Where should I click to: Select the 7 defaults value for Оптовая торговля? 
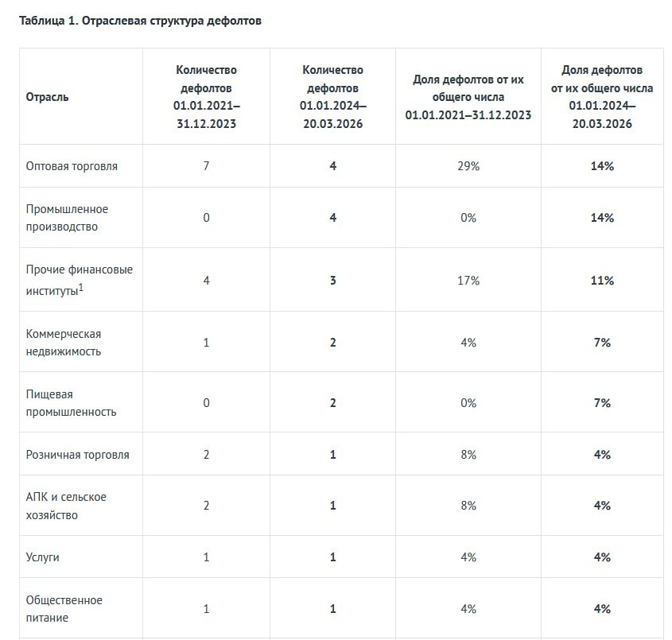coord(206,166)
